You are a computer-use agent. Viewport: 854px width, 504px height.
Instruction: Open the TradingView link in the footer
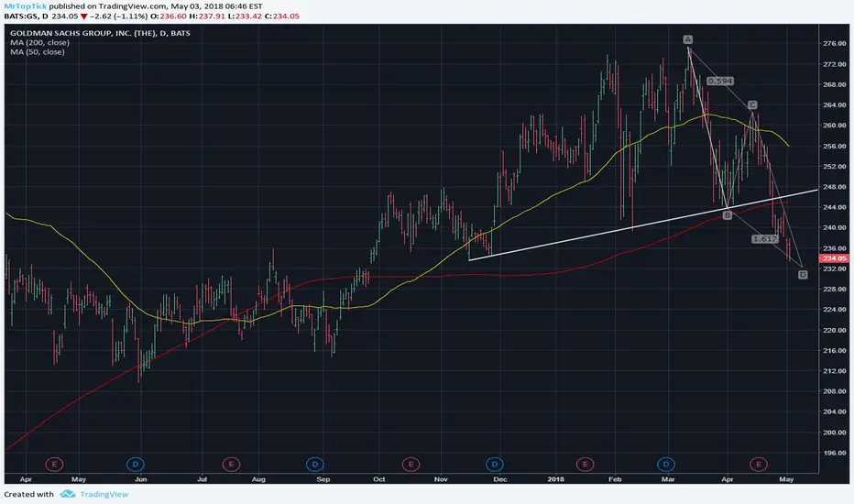[104, 494]
